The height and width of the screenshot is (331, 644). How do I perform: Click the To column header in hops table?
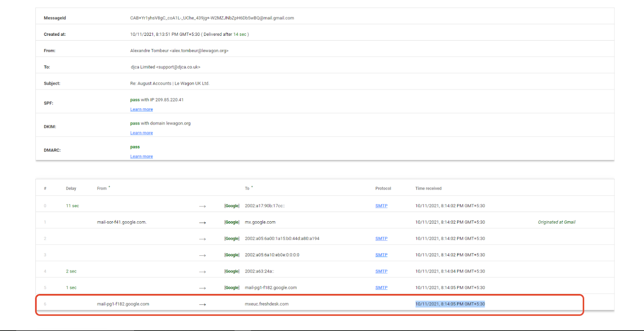tap(247, 189)
